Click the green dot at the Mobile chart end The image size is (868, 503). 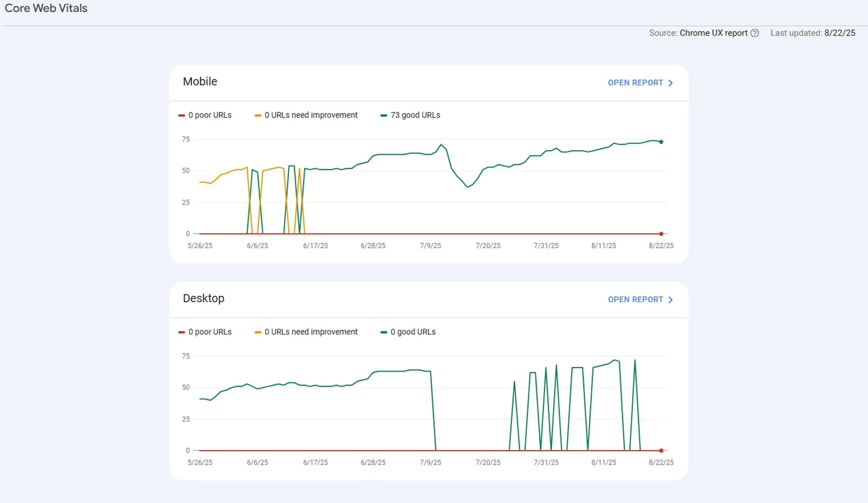(x=660, y=141)
